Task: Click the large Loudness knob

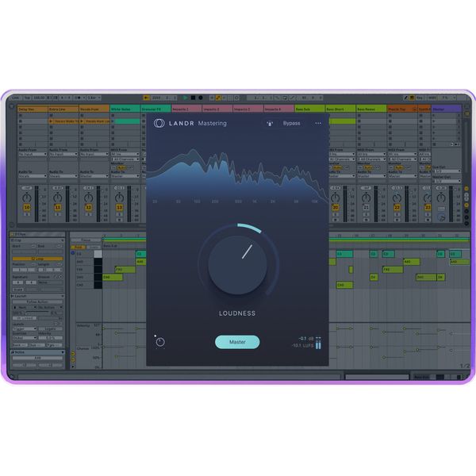Action: [x=238, y=265]
